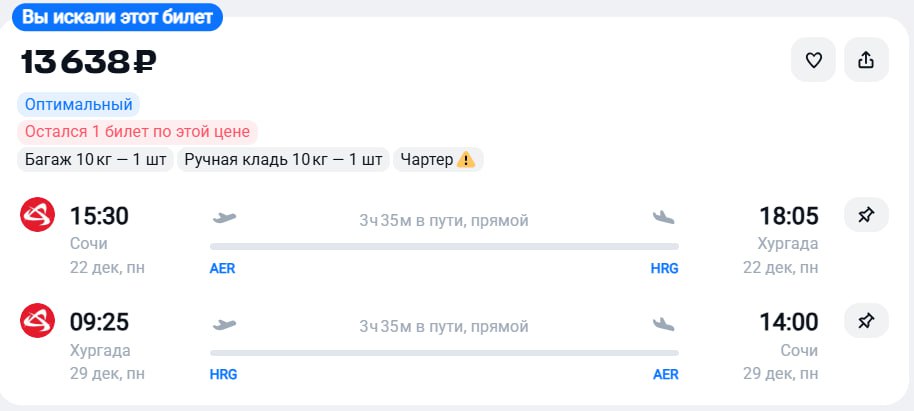This screenshot has height=411, width=914.
Task: Click the HRG departure code on return flight
Action: pyautogui.click(x=223, y=375)
